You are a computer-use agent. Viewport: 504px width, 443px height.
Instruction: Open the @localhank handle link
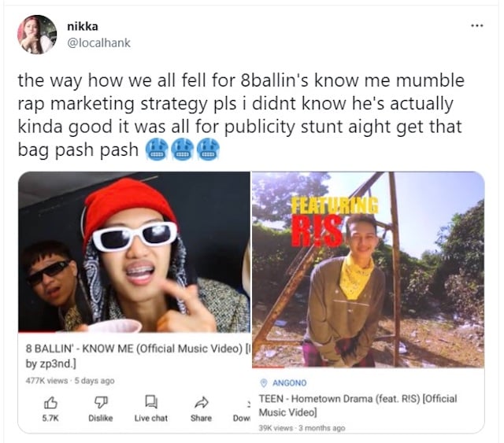pos(98,42)
